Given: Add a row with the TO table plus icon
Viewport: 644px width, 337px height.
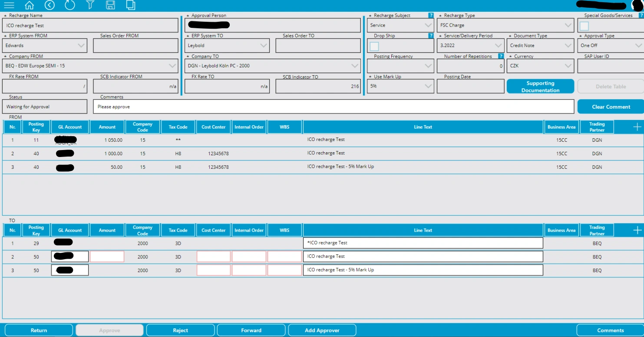Looking at the screenshot, I should pos(637,230).
